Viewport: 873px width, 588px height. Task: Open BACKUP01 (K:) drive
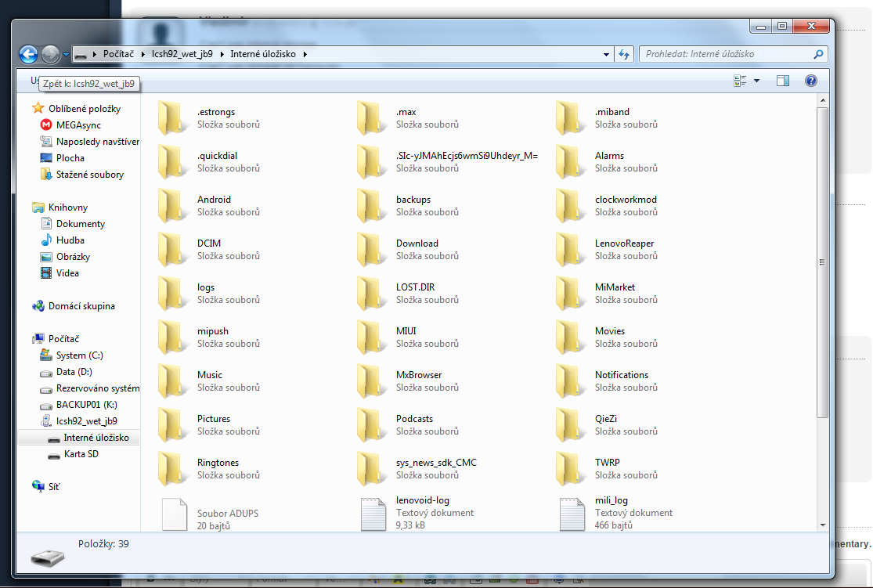[x=86, y=404]
